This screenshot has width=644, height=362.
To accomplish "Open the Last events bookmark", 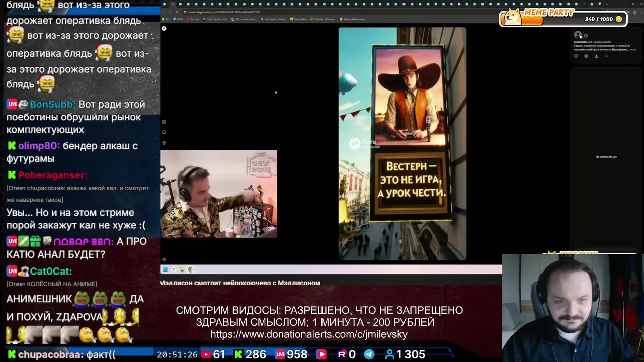I will (x=274, y=19).
